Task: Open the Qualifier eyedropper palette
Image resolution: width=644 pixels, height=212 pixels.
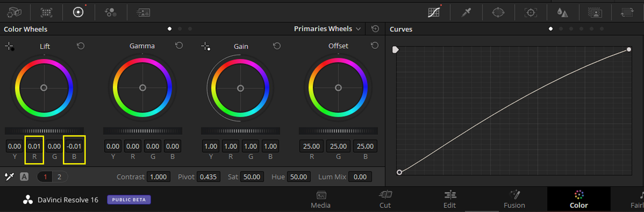Action: tap(466, 12)
